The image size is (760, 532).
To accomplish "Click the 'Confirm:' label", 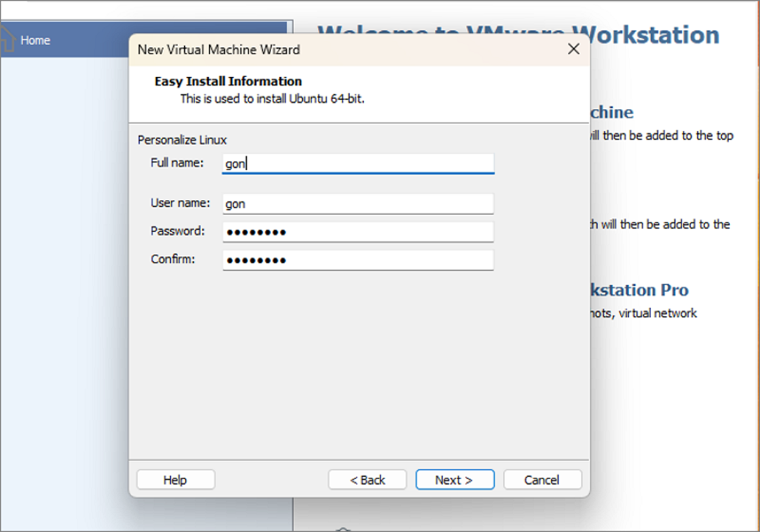I will click(x=173, y=259).
